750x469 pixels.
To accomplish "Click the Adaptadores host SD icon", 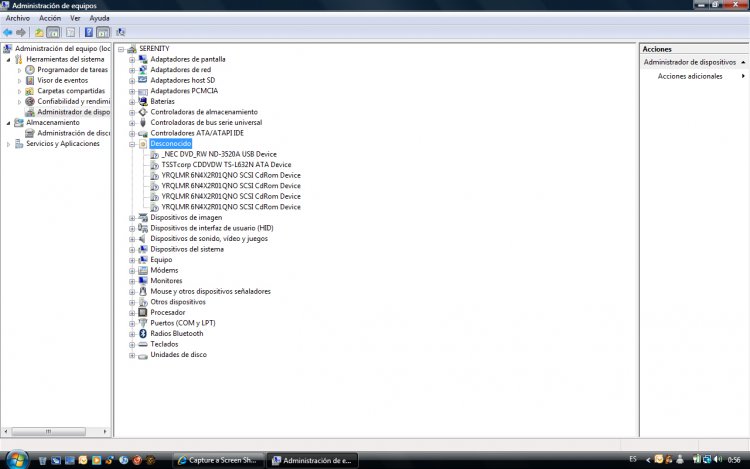I will click(143, 80).
